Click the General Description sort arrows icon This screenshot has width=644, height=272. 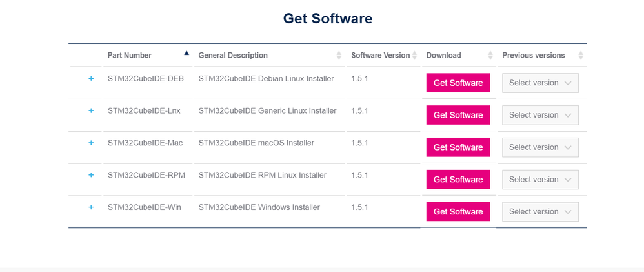(x=339, y=55)
